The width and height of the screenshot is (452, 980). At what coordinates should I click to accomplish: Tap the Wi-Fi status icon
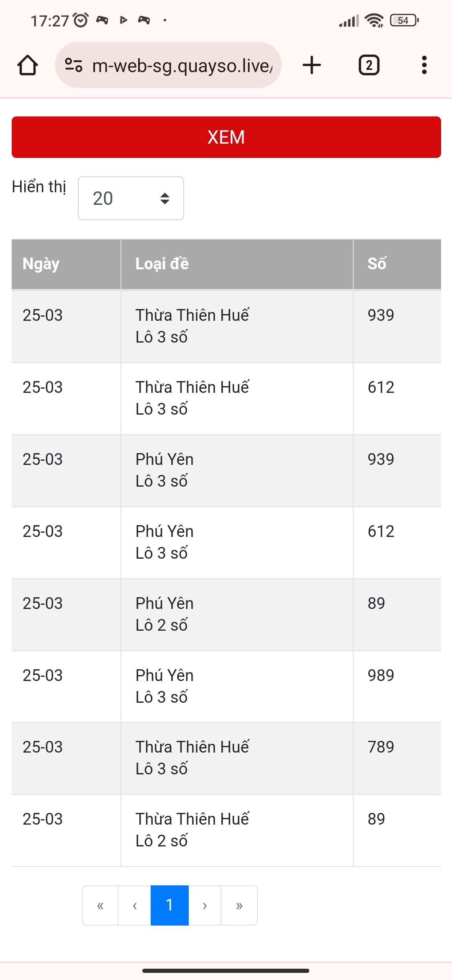374,20
